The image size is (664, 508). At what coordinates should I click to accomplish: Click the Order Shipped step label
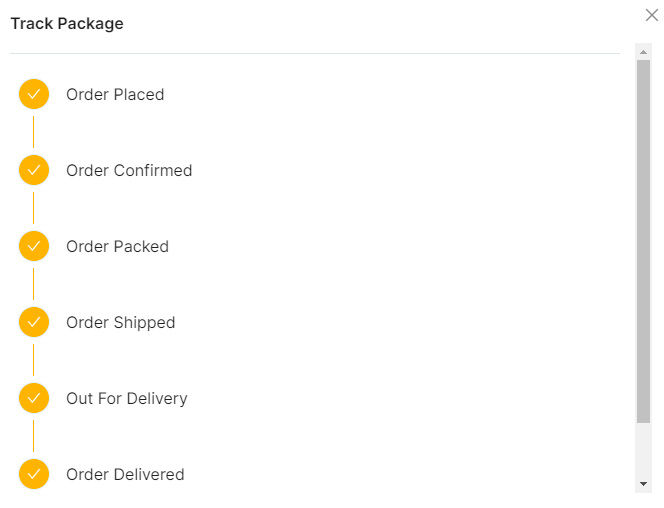point(120,323)
